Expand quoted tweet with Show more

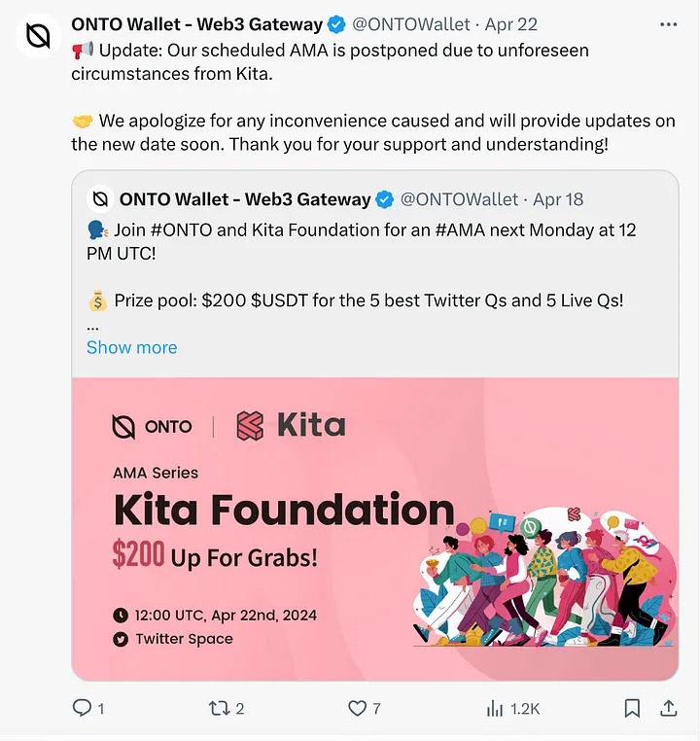pyautogui.click(x=131, y=347)
